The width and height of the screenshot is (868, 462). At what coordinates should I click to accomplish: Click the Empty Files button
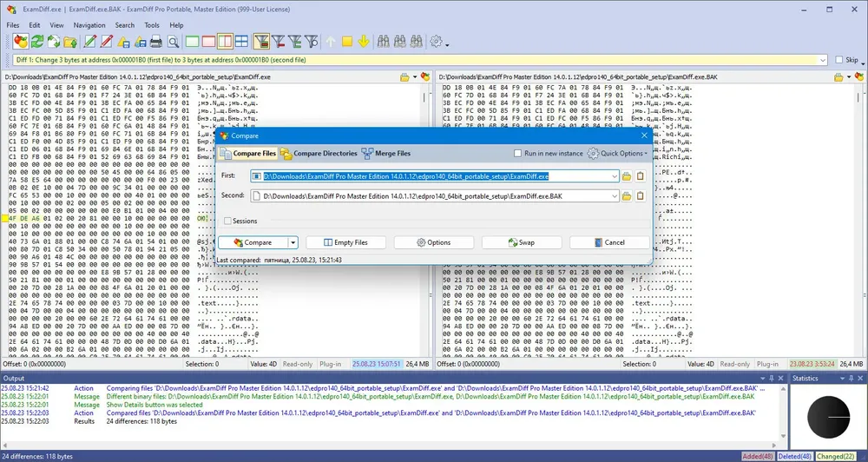click(346, 242)
